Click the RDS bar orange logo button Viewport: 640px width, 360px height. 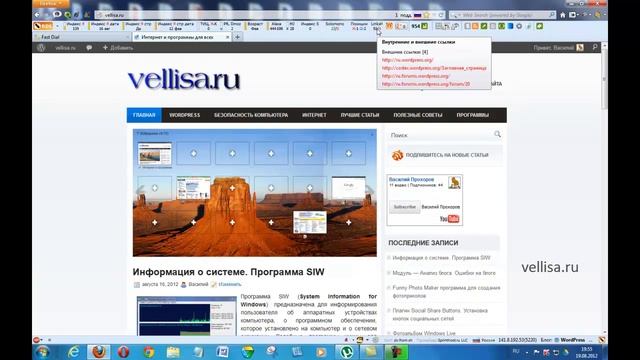[x=43, y=26]
